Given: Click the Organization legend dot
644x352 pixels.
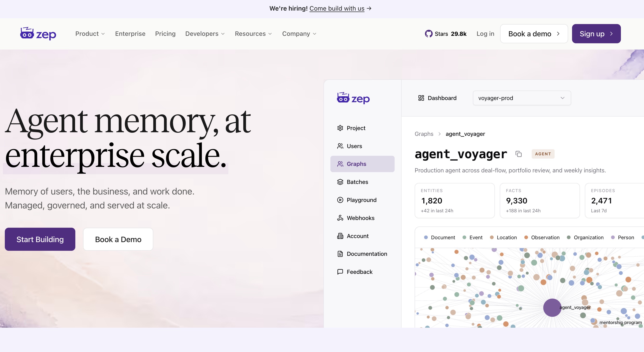Looking at the screenshot, I should pos(568,237).
